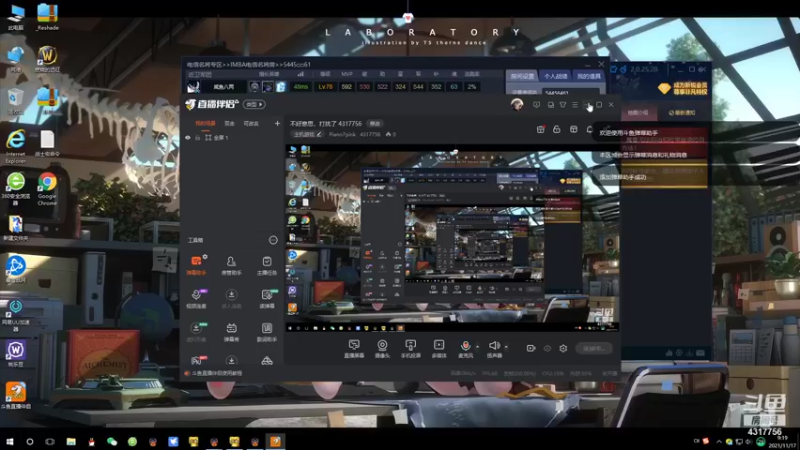
Task: Switch to the second scene tab
Action: pyautogui.click(x=230, y=123)
